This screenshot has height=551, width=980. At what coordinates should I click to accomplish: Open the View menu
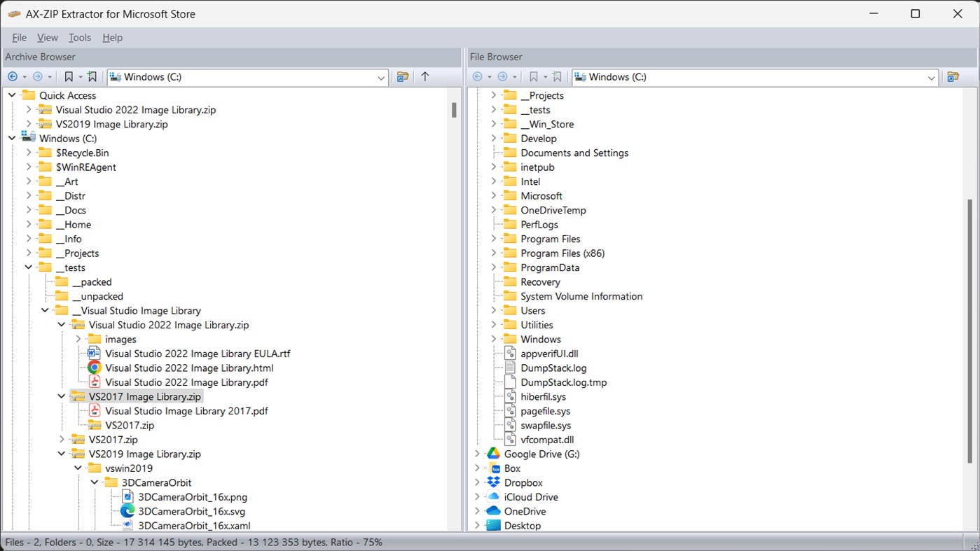[x=47, y=38]
